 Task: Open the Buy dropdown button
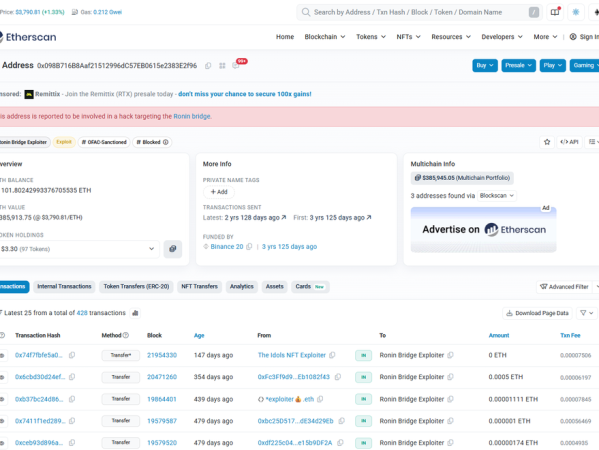(x=485, y=65)
